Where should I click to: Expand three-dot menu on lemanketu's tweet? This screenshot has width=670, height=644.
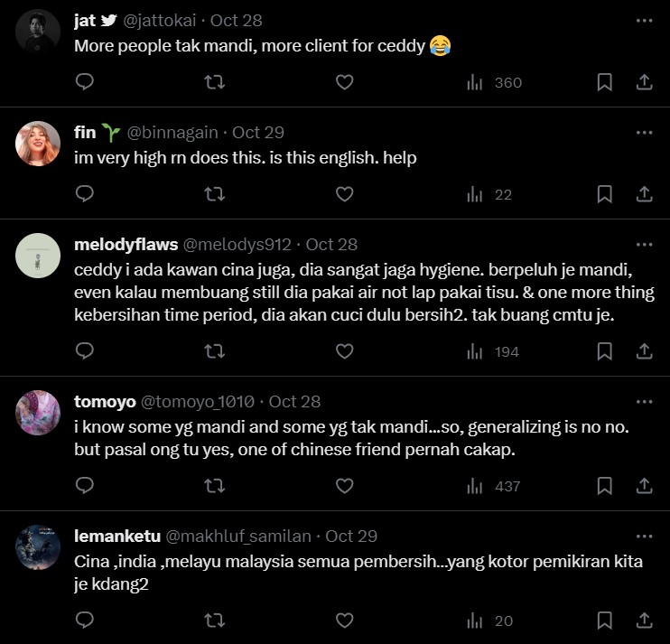coord(644,536)
